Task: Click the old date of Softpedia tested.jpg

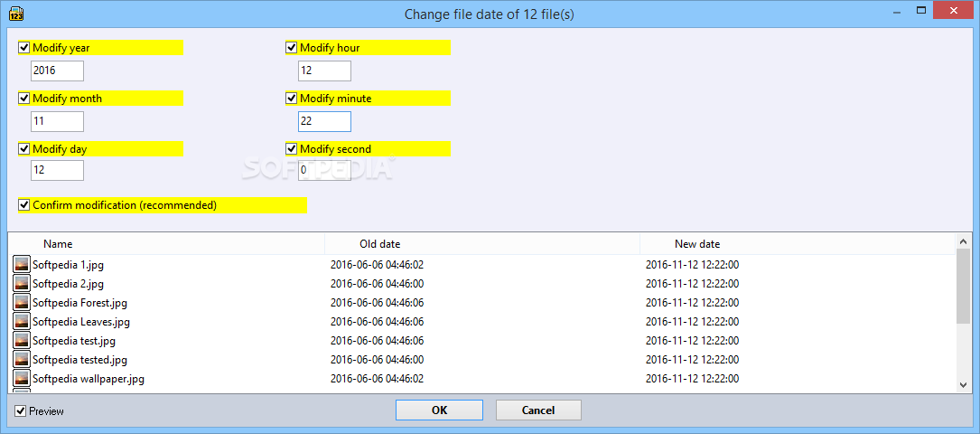Action: [x=377, y=360]
